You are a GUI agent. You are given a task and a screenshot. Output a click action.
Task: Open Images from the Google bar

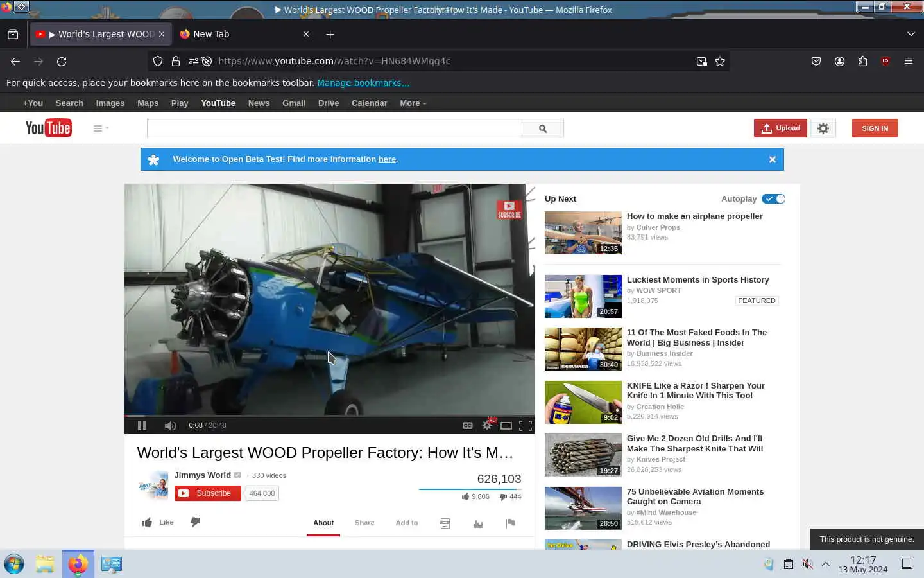point(110,103)
